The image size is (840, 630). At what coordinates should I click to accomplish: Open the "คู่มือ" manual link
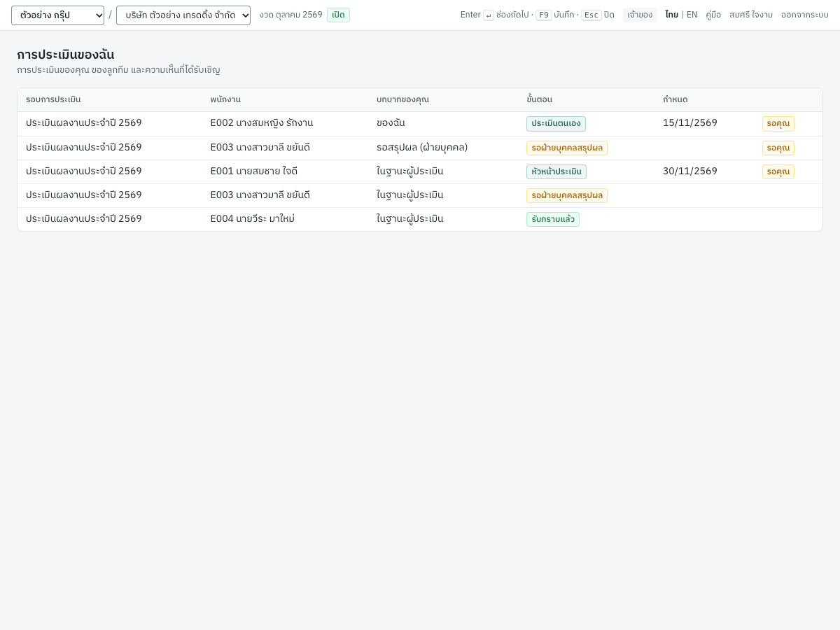tap(713, 15)
